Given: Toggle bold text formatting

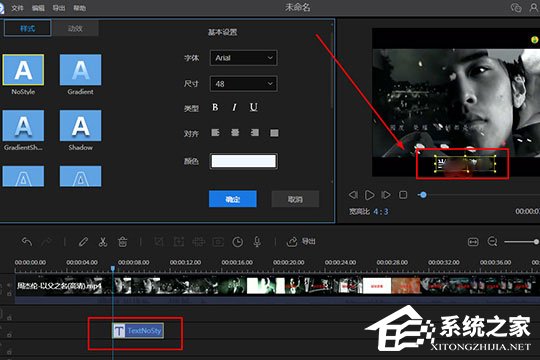Looking at the screenshot, I should pos(215,107).
